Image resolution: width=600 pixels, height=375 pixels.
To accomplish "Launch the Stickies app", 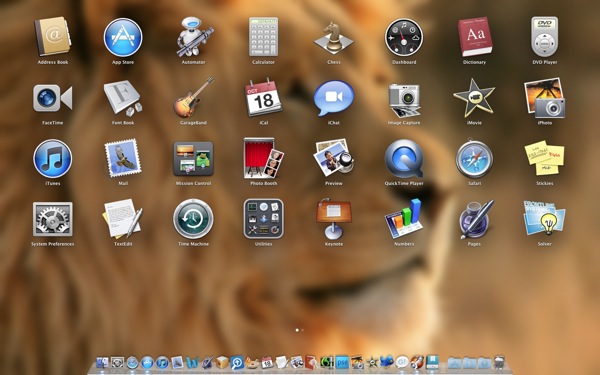I will (545, 158).
